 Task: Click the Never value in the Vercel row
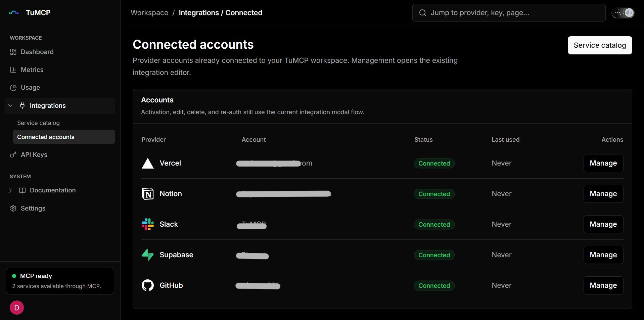(x=502, y=163)
